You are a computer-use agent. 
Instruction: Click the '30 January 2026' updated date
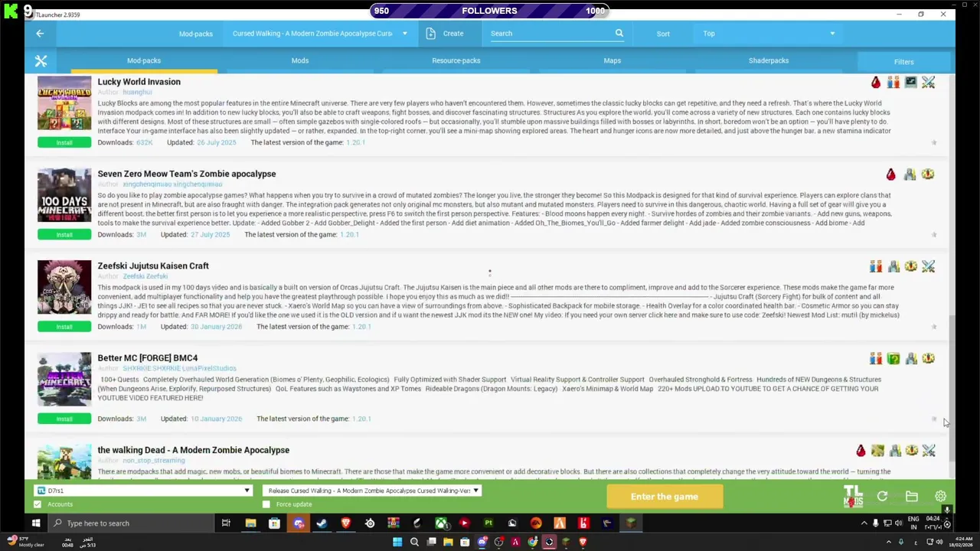click(x=216, y=327)
